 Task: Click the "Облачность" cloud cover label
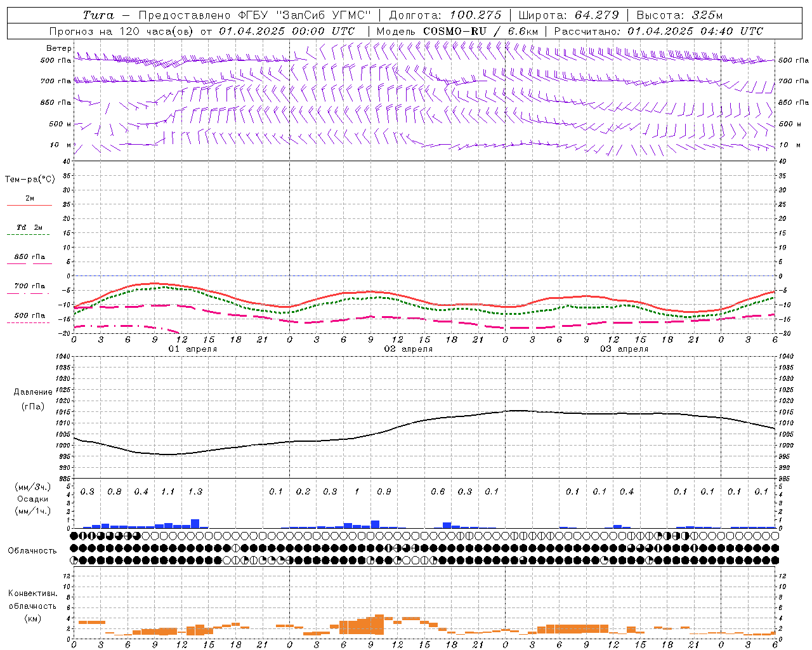[32, 550]
